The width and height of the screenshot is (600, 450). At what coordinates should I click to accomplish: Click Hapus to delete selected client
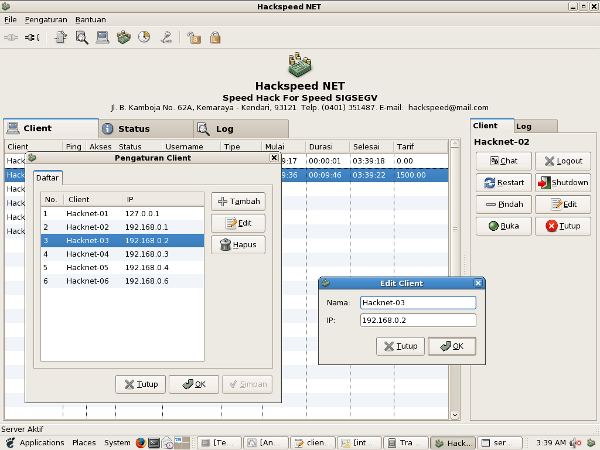[238, 245]
